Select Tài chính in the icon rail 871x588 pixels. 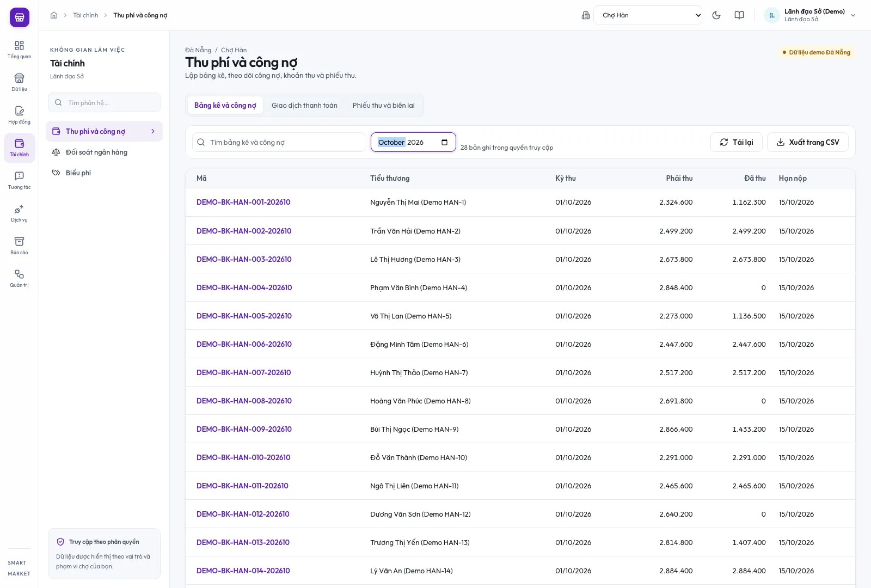[20, 148]
